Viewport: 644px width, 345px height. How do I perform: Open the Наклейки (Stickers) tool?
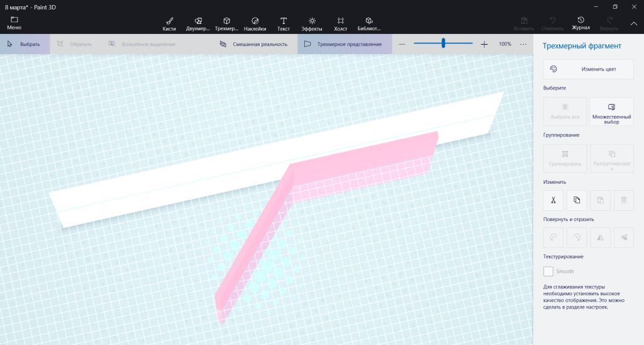click(255, 24)
